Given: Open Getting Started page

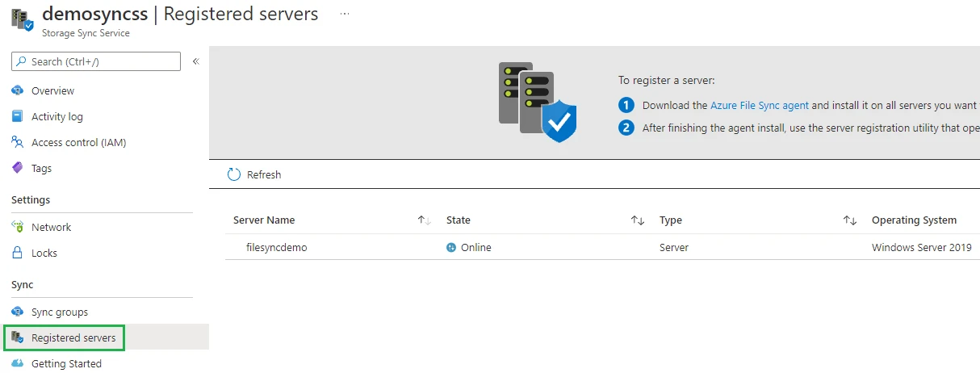Looking at the screenshot, I should 66,364.
